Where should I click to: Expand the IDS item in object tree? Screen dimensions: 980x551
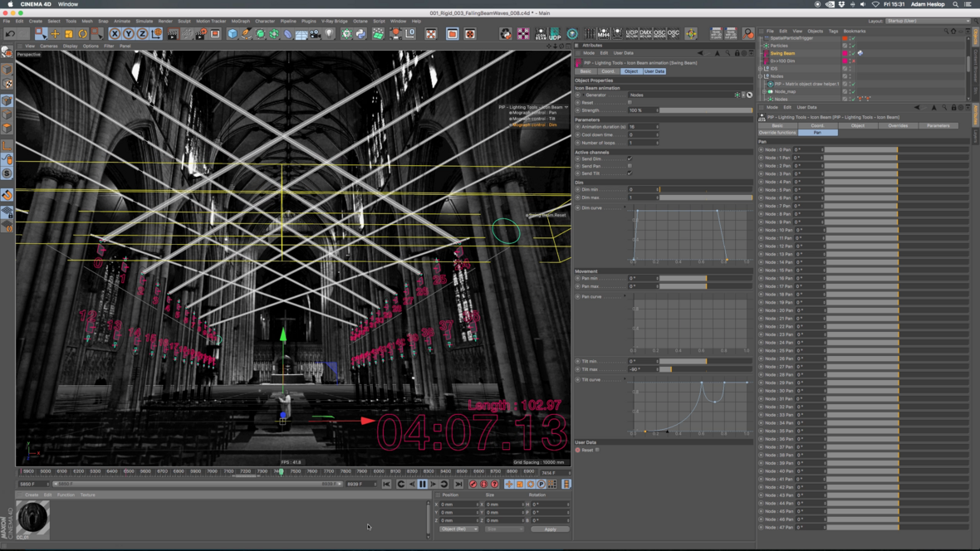click(x=761, y=69)
